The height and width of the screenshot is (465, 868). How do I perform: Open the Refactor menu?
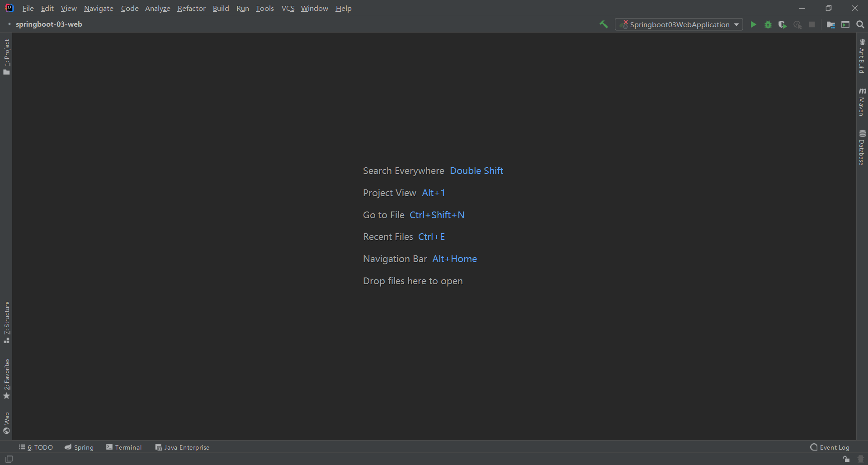(191, 8)
